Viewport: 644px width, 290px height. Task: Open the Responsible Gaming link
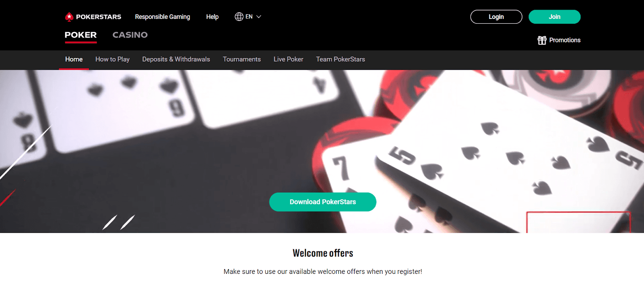(x=163, y=17)
